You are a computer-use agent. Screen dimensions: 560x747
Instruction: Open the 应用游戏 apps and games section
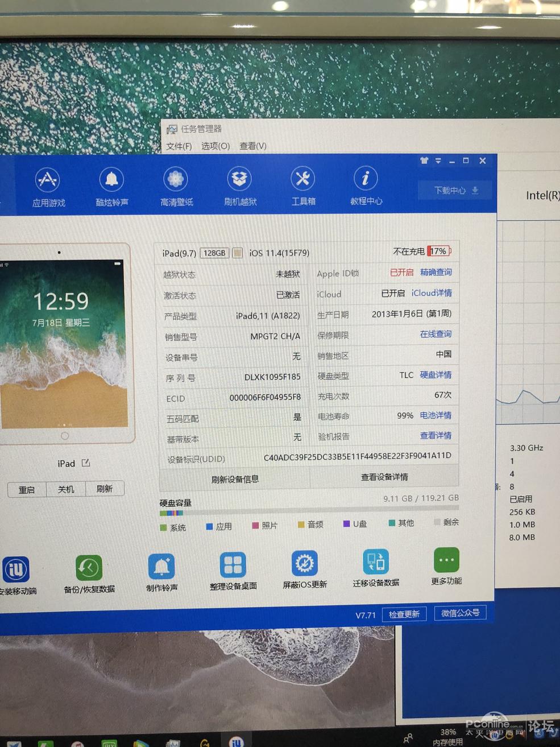point(48,187)
